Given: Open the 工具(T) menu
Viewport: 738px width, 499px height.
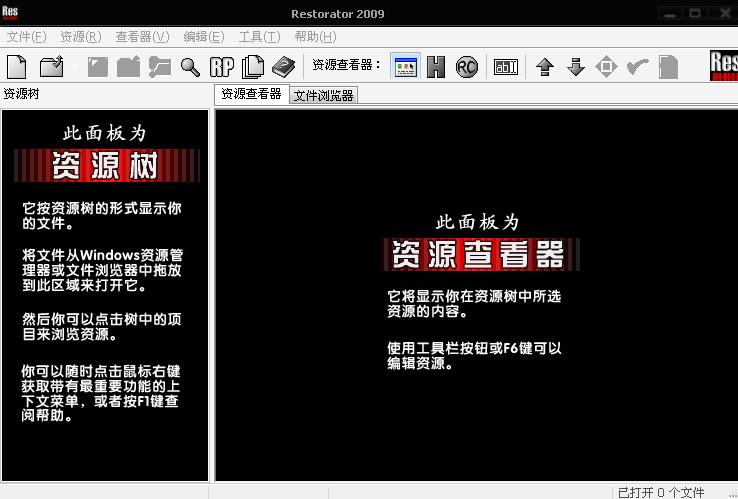Looking at the screenshot, I should pos(259,37).
